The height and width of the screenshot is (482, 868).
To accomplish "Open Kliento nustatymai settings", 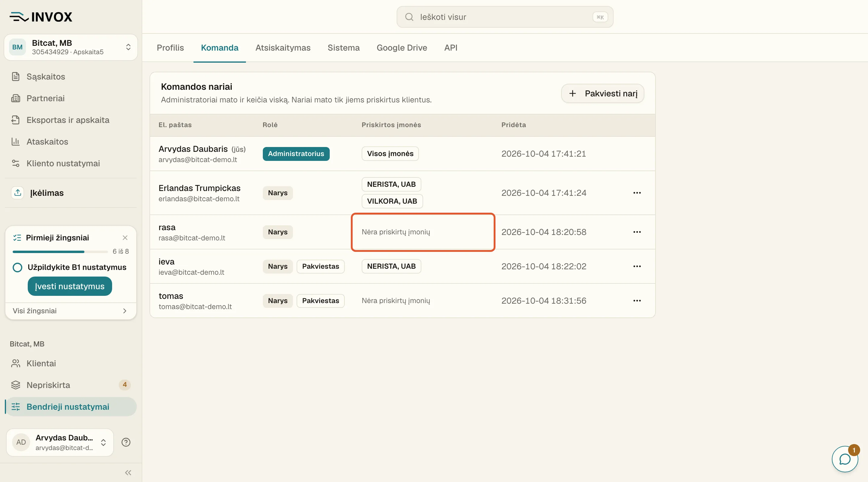I will 71,163.
